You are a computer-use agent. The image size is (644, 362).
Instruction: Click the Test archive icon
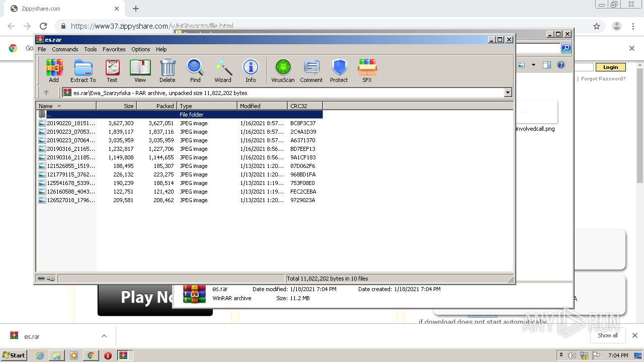click(112, 70)
